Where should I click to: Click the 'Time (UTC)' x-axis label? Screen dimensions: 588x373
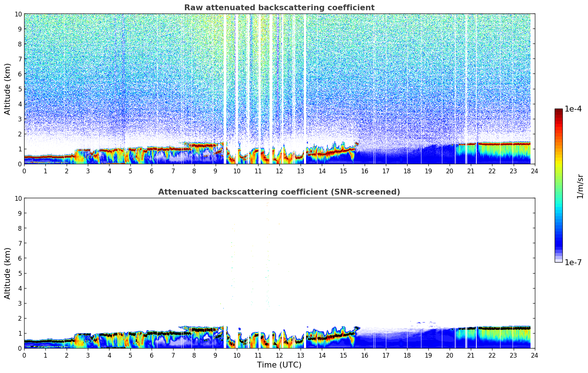click(x=279, y=365)
